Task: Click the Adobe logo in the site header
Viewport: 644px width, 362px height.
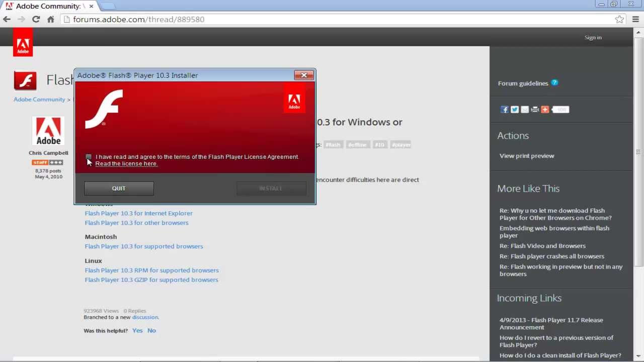Action: (23, 42)
